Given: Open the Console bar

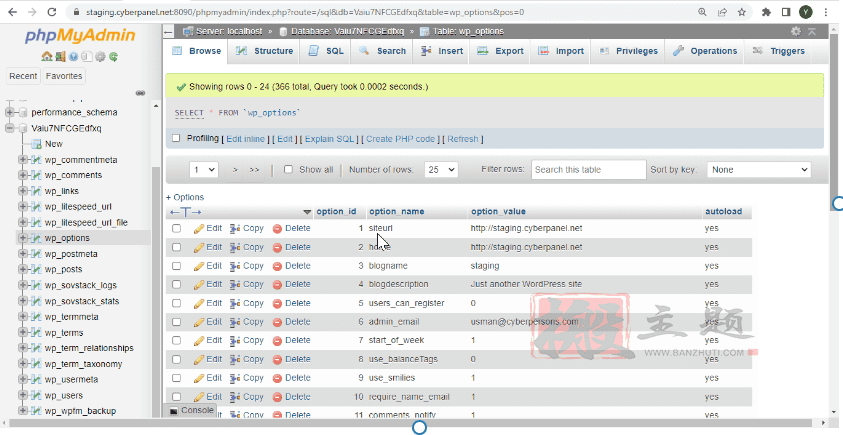Looking at the screenshot, I should (x=192, y=410).
